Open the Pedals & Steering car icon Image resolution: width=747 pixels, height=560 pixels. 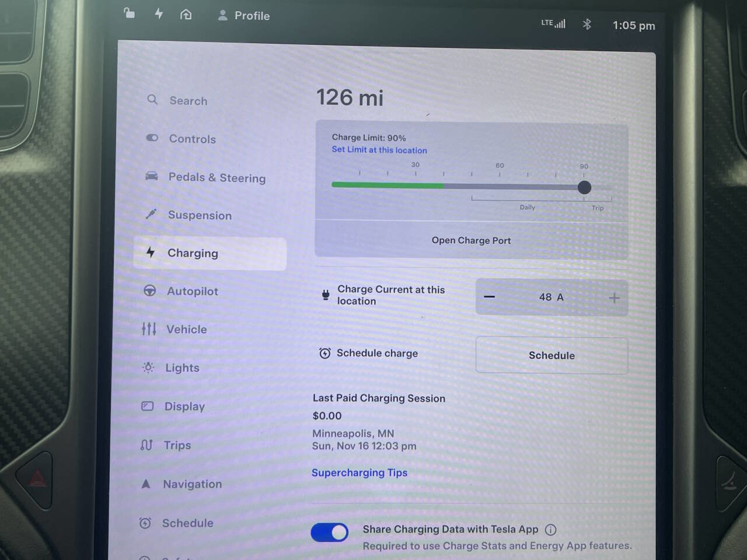coord(151,176)
